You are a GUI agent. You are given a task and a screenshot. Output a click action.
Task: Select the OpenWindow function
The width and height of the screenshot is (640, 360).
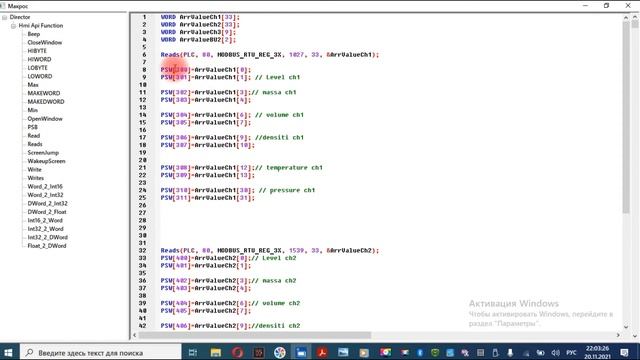45,119
